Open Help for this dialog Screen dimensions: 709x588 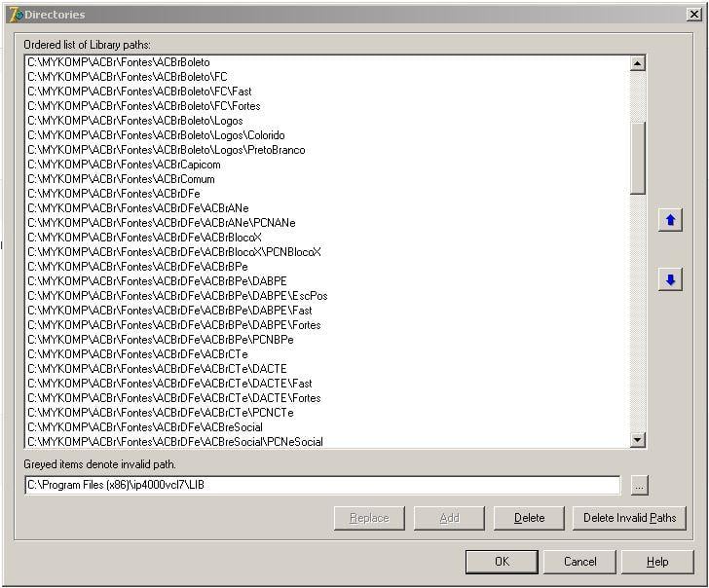[657, 562]
